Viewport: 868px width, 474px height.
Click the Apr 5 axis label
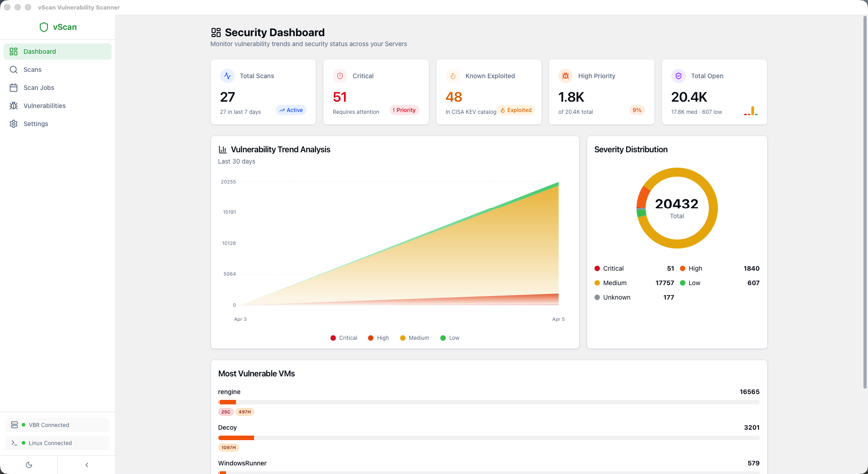pyautogui.click(x=558, y=319)
